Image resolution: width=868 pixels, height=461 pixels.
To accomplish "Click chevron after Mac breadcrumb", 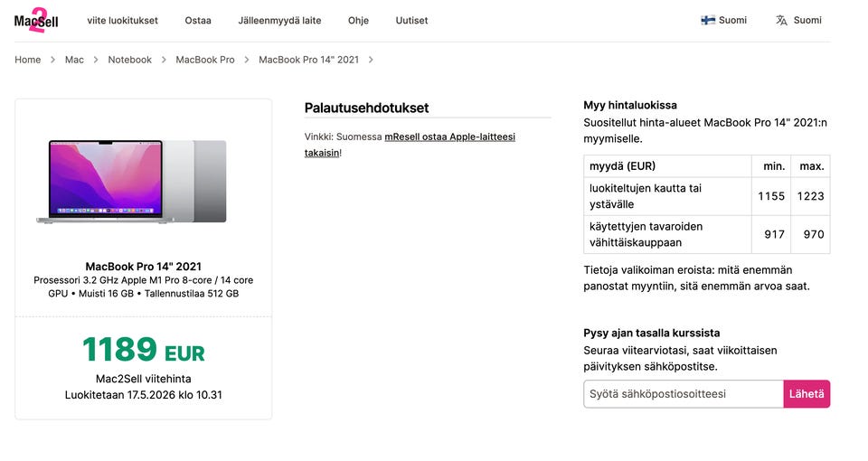I will (x=96, y=60).
